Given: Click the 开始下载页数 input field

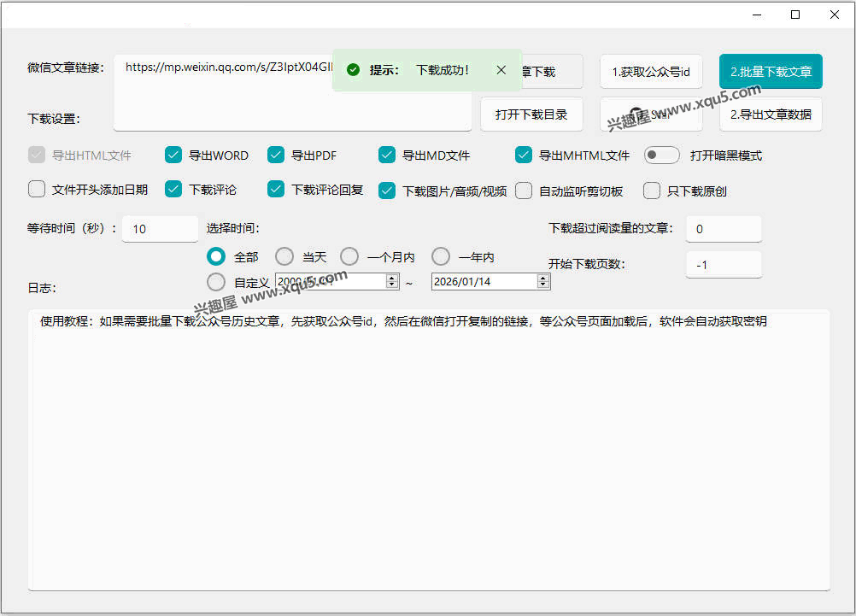Looking at the screenshot, I should pyautogui.click(x=723, y=265).
